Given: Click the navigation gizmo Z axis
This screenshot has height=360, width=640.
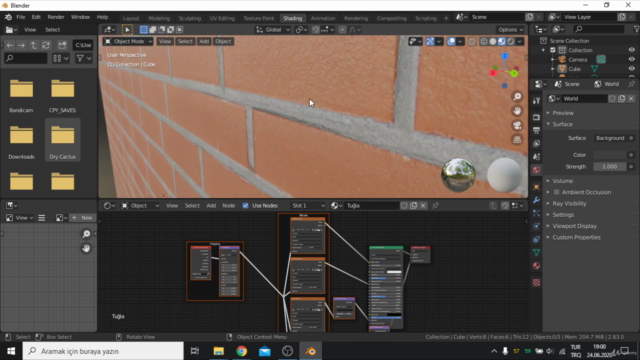Looking at the screenshot, I should (x=505, y=56).
